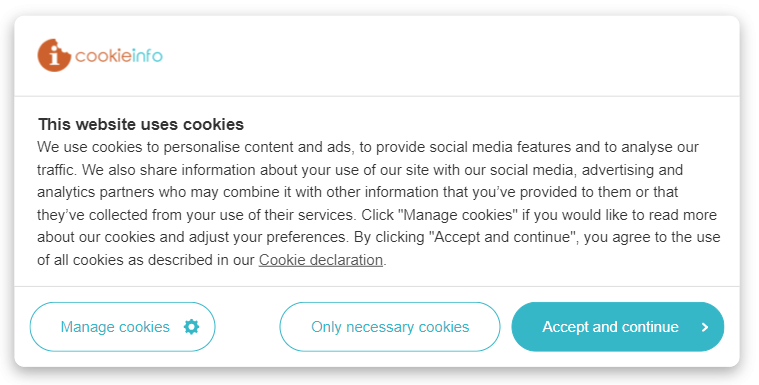Click the "Manage cookies" label text
759x385 pixels.
(115, 327)
